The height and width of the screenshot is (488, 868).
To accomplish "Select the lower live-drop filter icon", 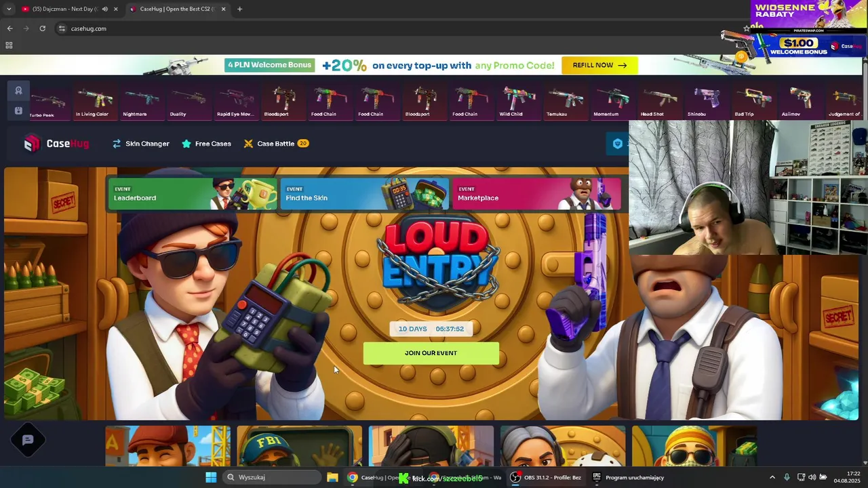I will [x=18, y=110].
